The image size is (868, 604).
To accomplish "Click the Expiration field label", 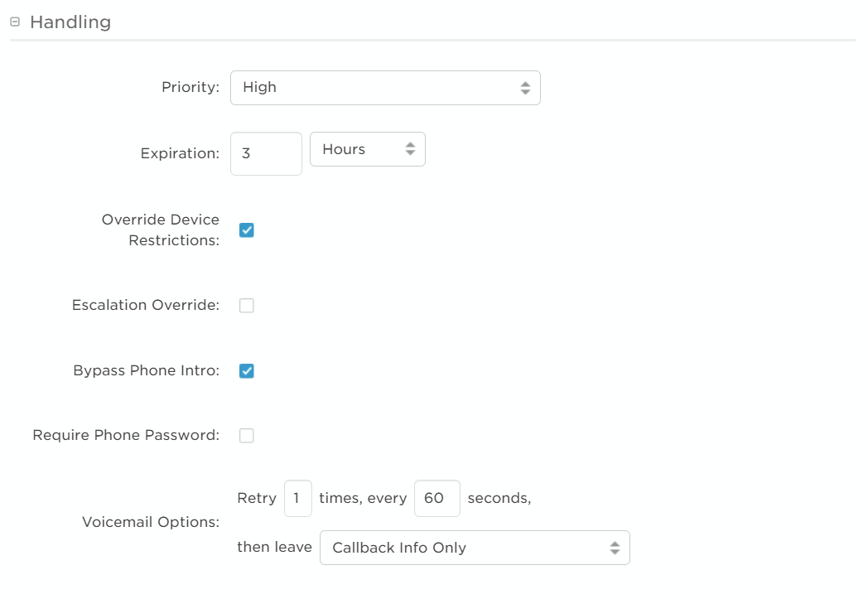I will [180, 154].
